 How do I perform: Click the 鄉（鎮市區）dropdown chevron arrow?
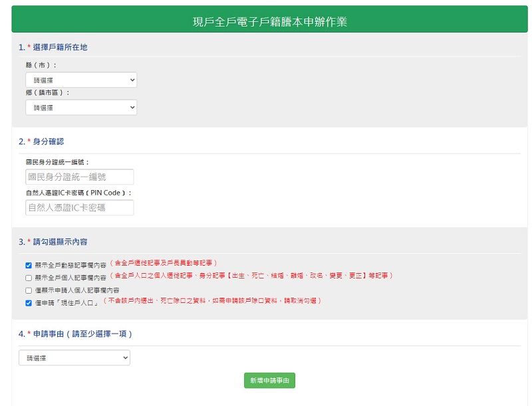(132, 108)
